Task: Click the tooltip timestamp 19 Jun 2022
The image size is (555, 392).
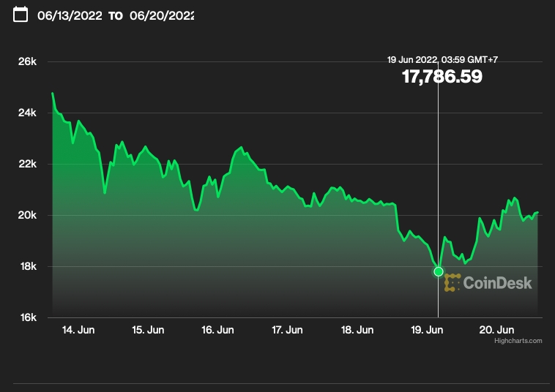Action: pyautogui.click(x=412, y=60)
